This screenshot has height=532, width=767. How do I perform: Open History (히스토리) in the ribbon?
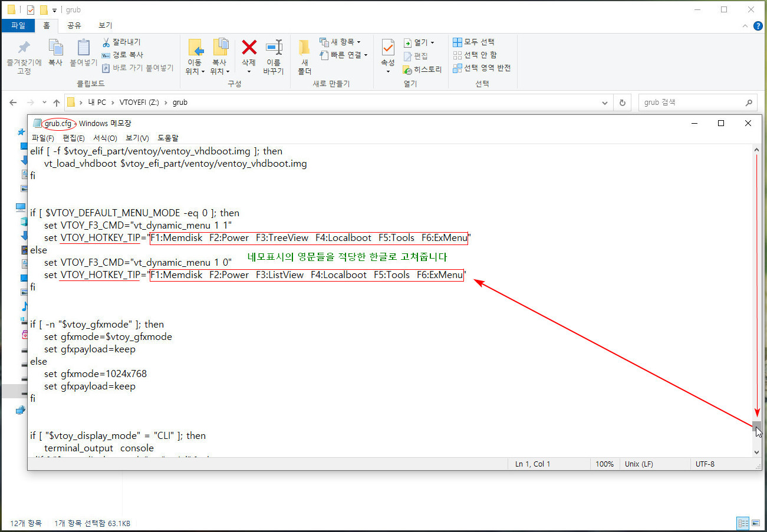coord(423,70)
